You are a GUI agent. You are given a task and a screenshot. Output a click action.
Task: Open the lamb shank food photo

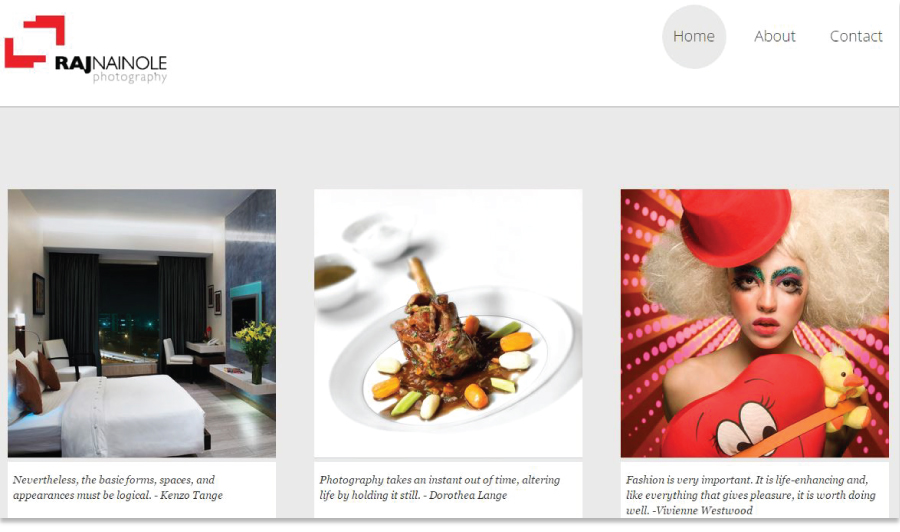tap(448, 323)
